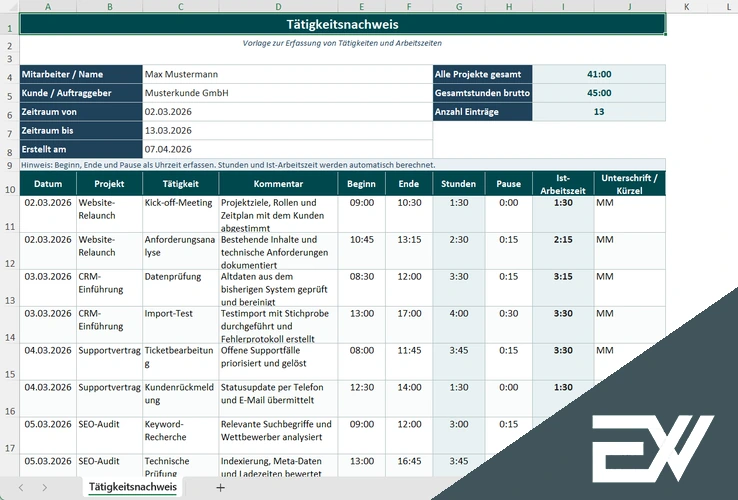Viewport: 738px width, 500px height.
Task: Go to next sheet arrow
Action: pyautogui.click(x=44, y=488)
